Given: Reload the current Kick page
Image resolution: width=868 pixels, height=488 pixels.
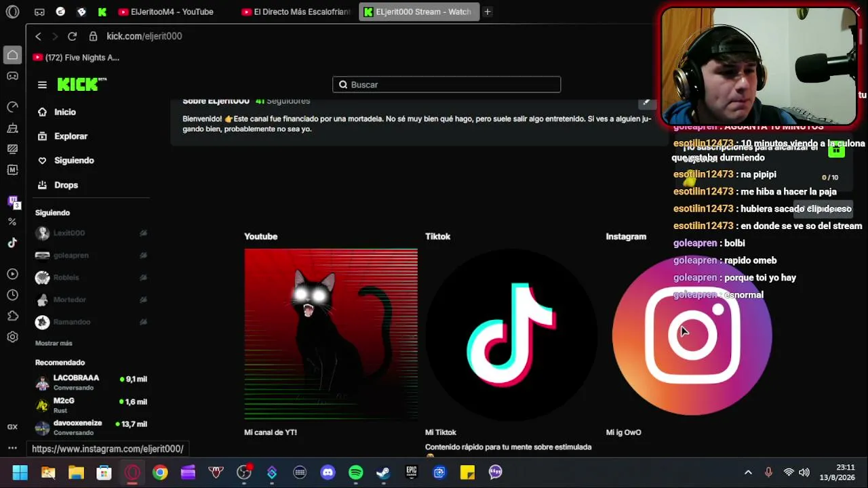Looking at the screenshot, I should (x=72, y=36).
